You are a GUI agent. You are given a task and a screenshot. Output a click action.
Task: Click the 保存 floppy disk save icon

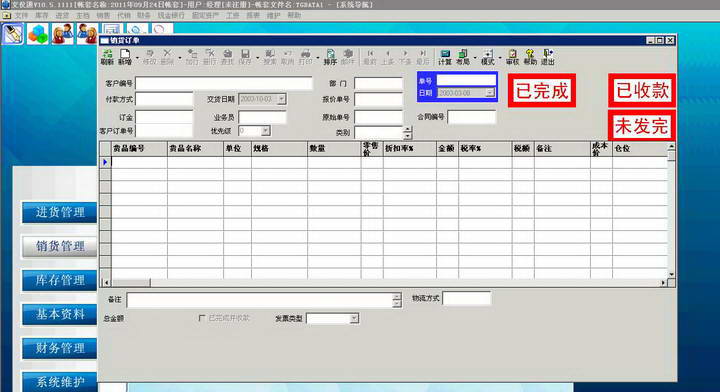[x=245, y=57]
